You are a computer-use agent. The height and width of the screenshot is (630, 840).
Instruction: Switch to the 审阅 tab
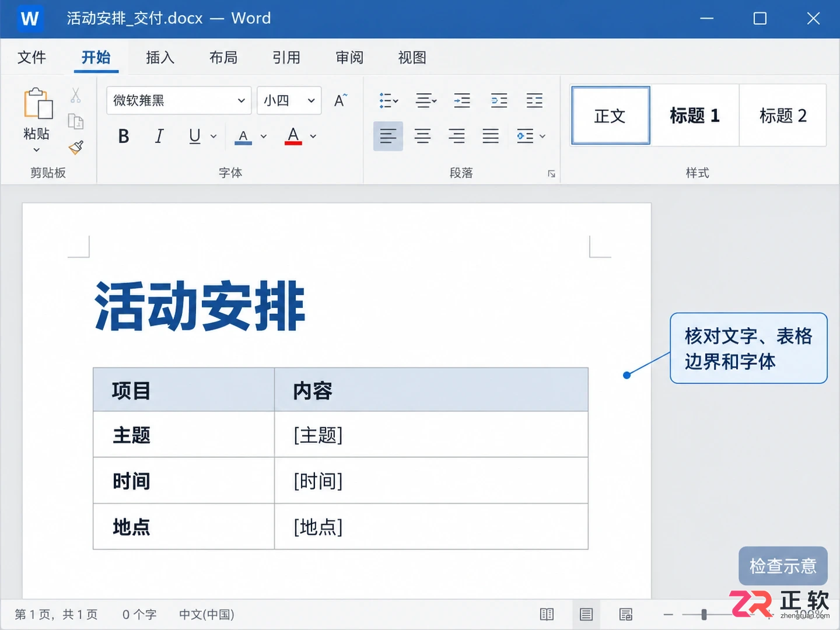click(x=349, y=57)
